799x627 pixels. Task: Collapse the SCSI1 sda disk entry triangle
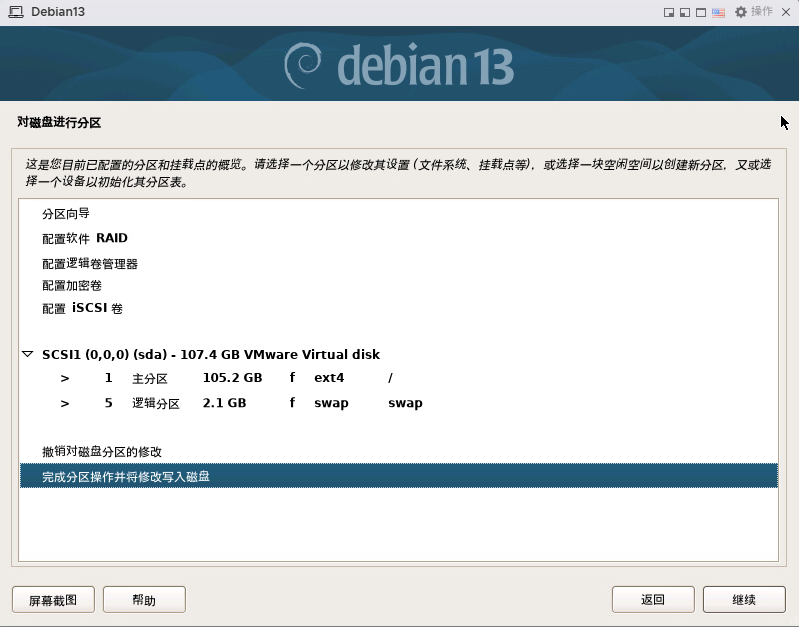[27, 355]
